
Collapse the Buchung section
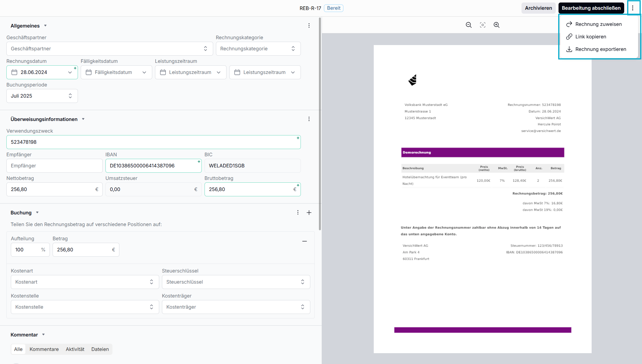click(37, 212)
